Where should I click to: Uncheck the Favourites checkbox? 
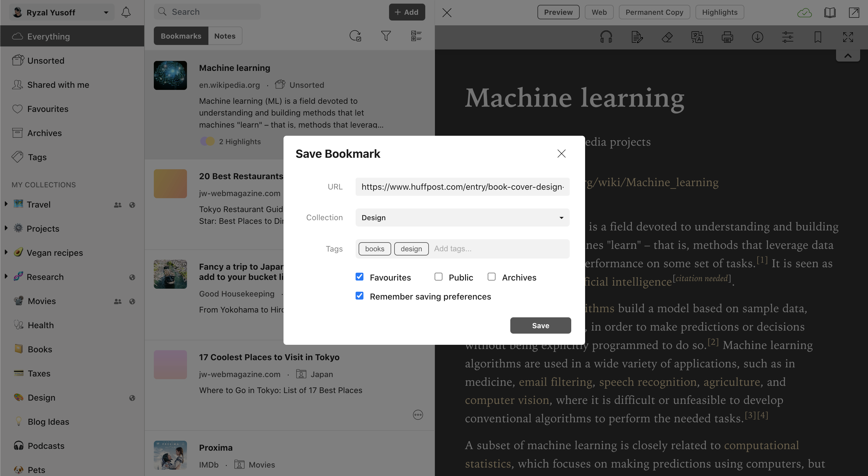[360, 277]
